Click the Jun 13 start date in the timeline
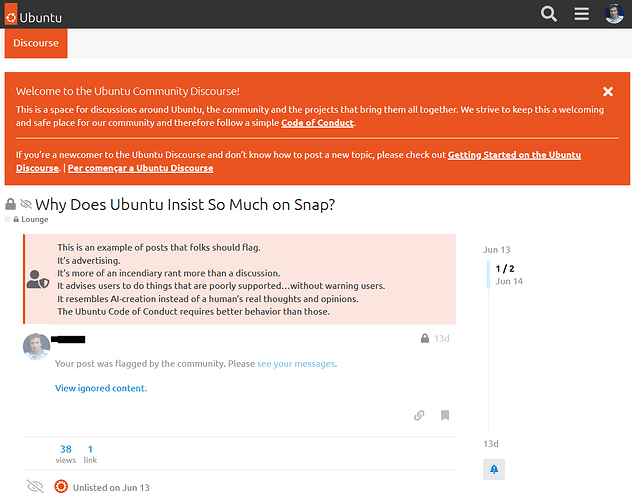Screen dimensions: 632x500 tap(497, 250)
